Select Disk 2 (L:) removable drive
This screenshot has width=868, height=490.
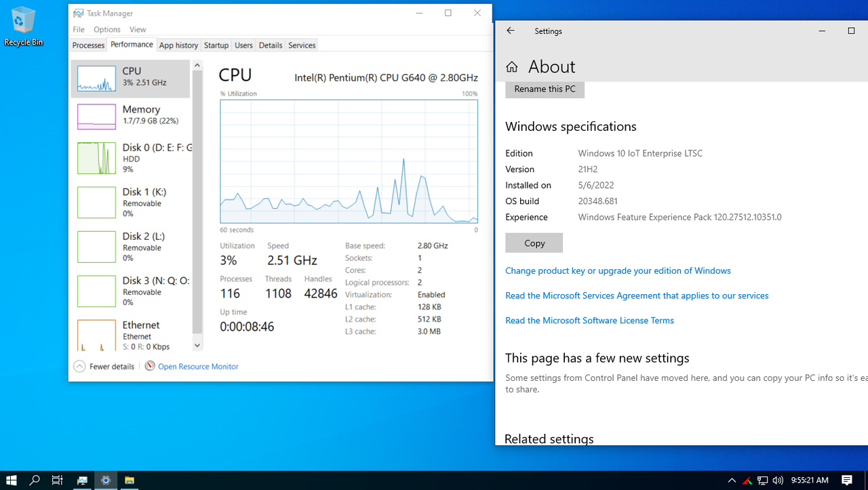(x=132, y=247)
